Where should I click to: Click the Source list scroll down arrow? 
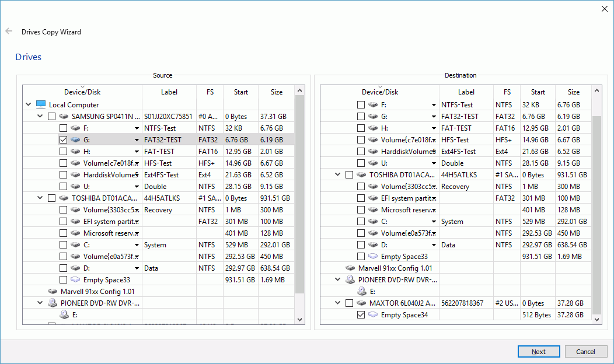tap(299, 320)
